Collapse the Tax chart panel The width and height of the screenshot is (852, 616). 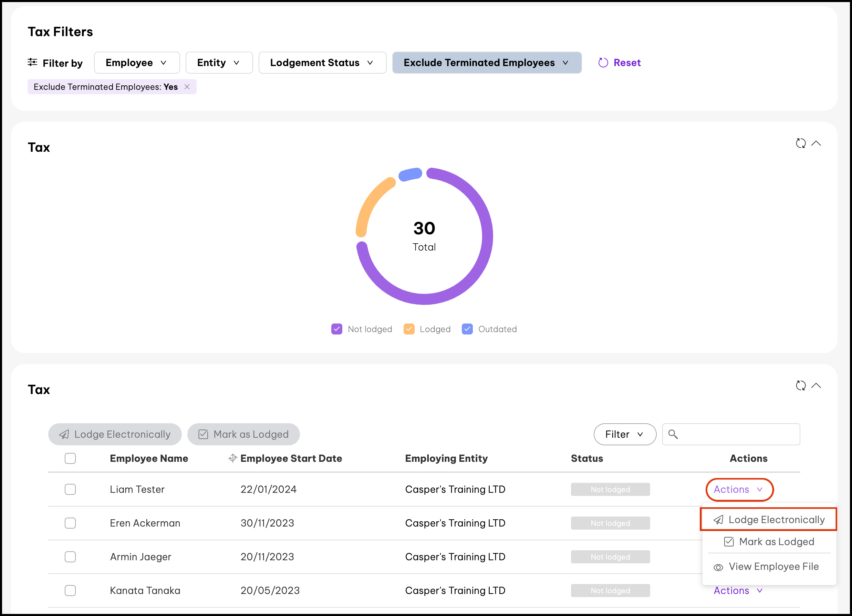[x=816, y=144]
